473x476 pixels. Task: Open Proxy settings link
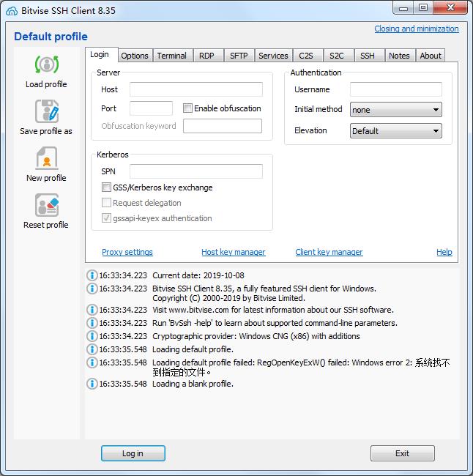click(x=127, y=252)
